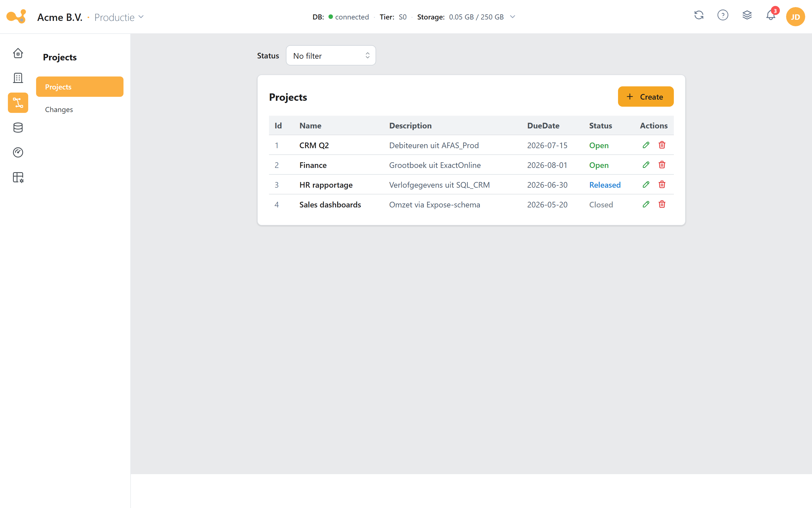Click description Verlofgegevens uit SQL_CRM
The height and width of the screenshot is (508, 812).
click(440, 185)
